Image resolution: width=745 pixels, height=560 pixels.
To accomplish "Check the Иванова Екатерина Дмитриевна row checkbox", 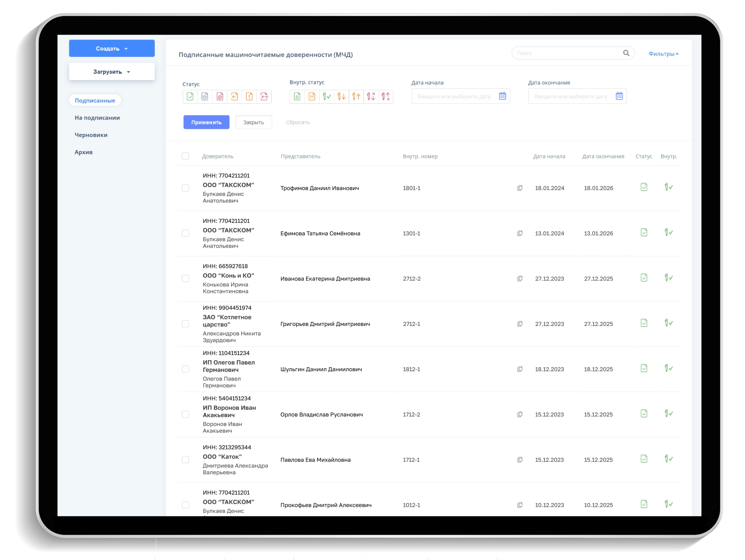I will [x=185, y=278].
